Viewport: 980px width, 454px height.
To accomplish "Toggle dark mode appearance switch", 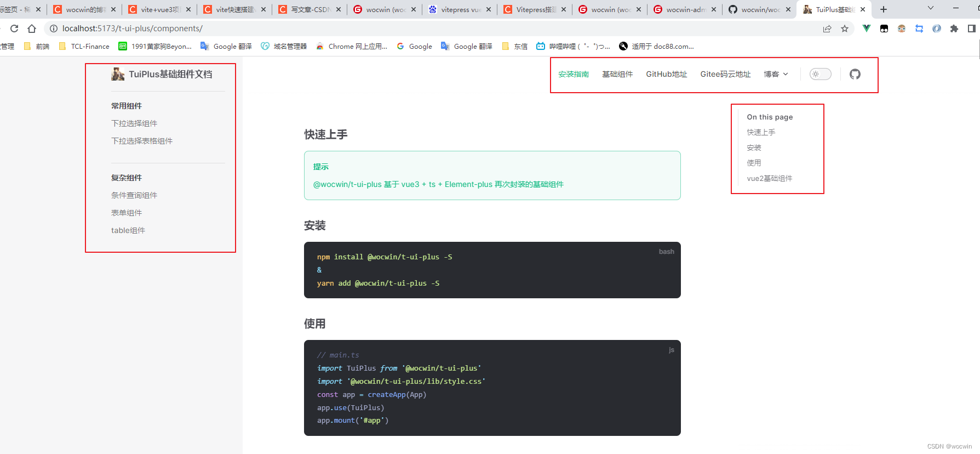I will [821, 74].
